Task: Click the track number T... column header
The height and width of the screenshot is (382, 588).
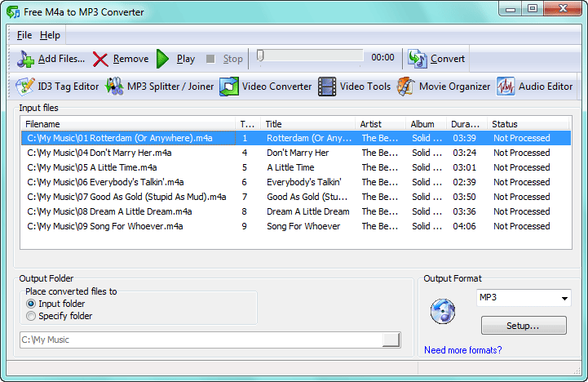Action: 247,124
